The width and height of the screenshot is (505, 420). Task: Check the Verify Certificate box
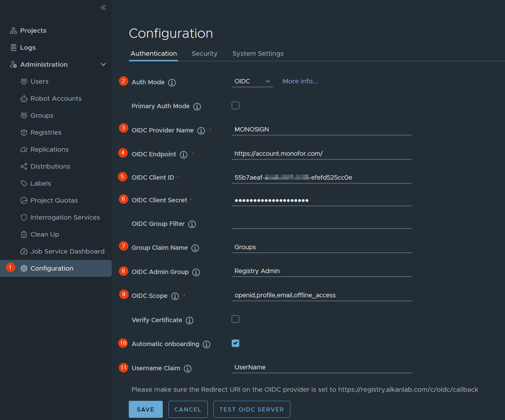235,319
